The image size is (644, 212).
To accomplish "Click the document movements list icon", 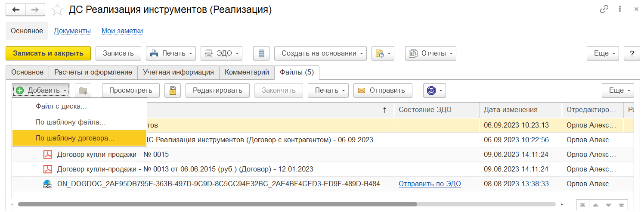I will pos(261,53).
